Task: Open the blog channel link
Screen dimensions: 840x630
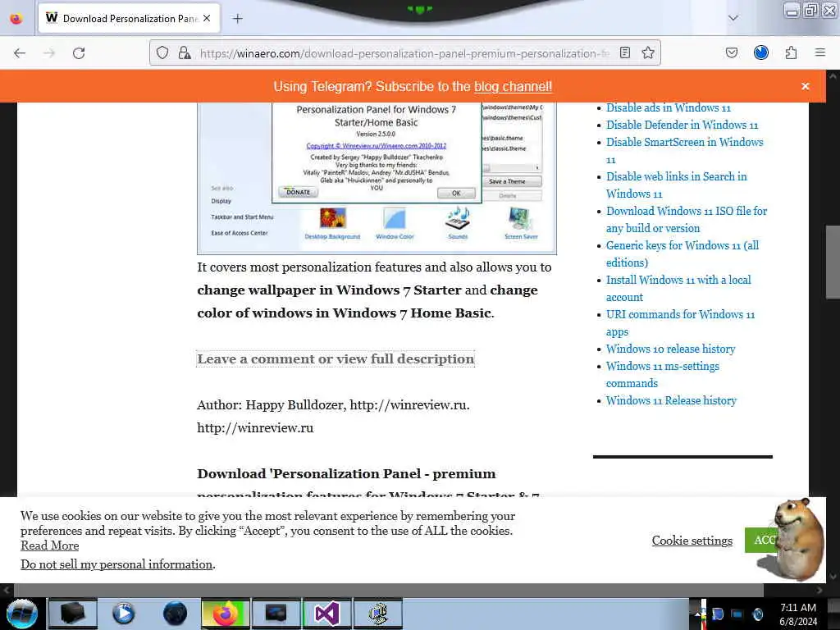Action: tap(513, 86)
